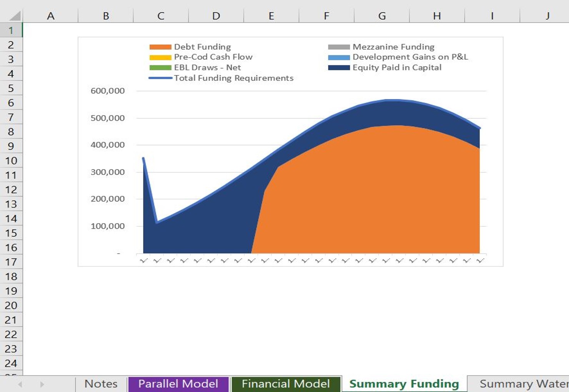
Task: Open the Notes sheet tab
Action: click(101, 384)
